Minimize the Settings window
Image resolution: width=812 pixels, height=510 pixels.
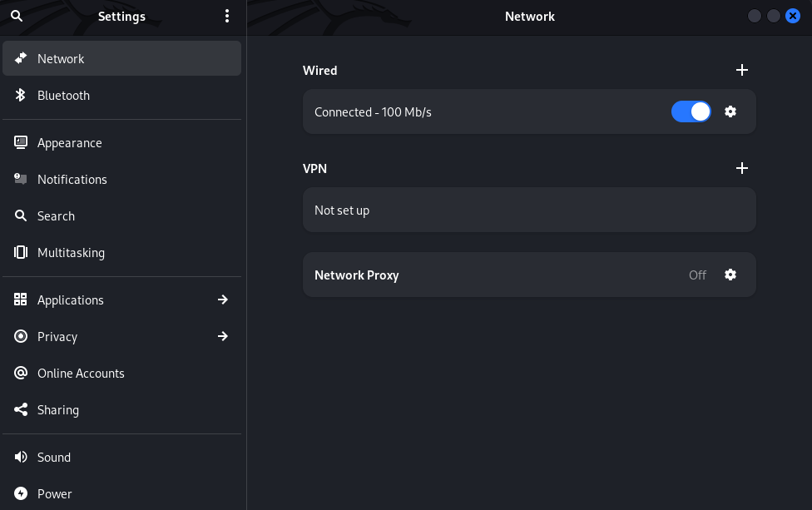[x=754, y=16]
